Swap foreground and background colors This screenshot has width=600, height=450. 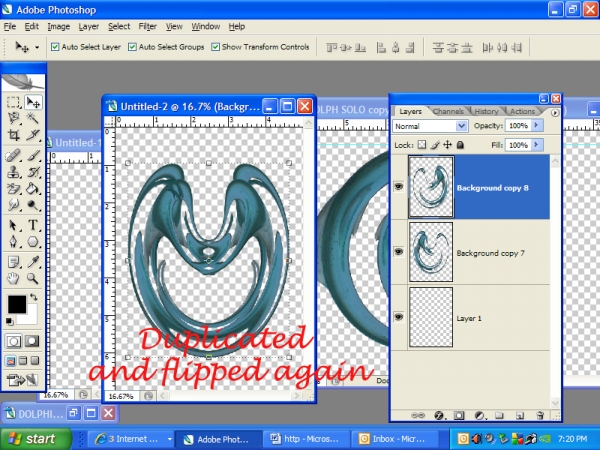click(34, 297)
